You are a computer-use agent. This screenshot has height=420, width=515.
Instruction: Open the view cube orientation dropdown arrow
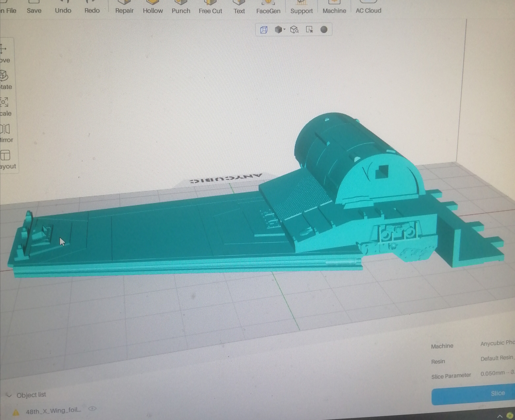pyautogui.click(x=285, y=29)
